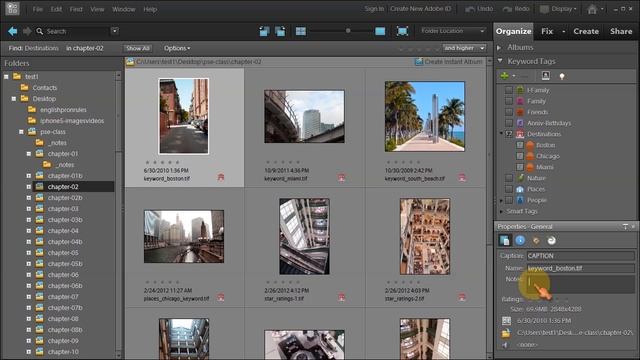The image size is (640, 360).
Task: Collapse the Desktop folder node
Action: coord(14,99)
